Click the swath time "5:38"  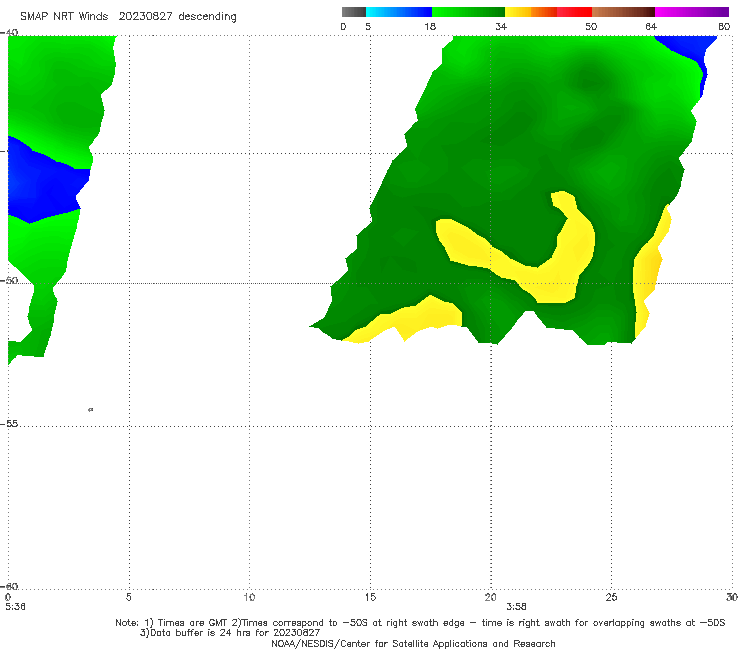tap(16, 606)
